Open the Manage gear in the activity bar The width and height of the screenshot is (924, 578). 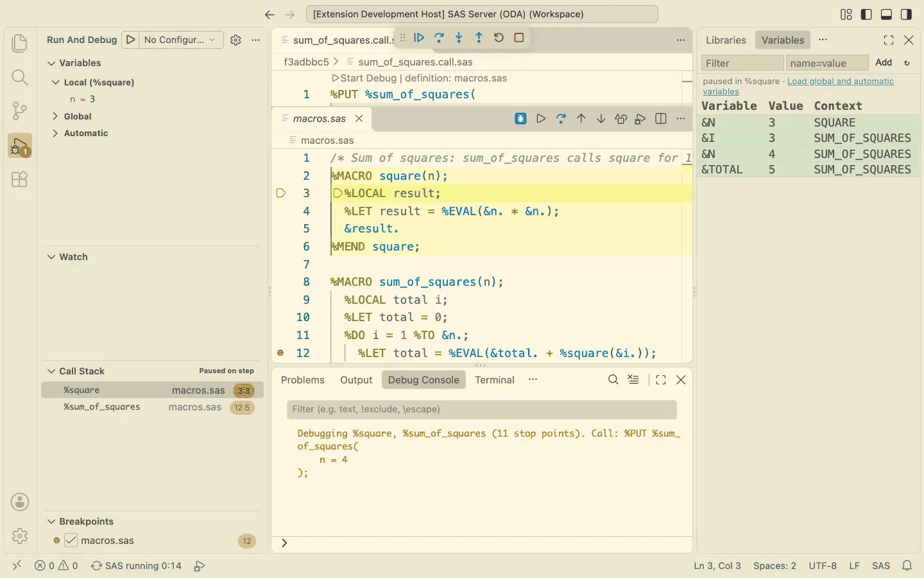(x=20, y=536)
